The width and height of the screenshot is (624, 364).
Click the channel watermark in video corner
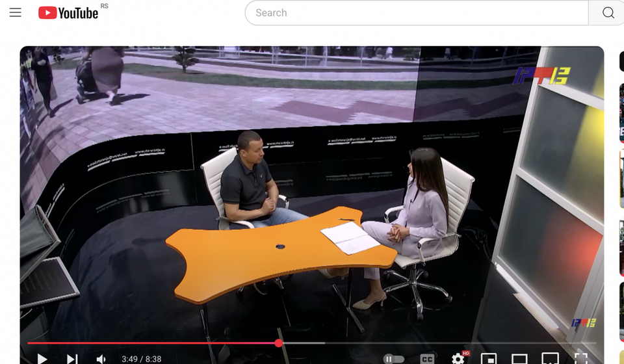coord(584,323)
